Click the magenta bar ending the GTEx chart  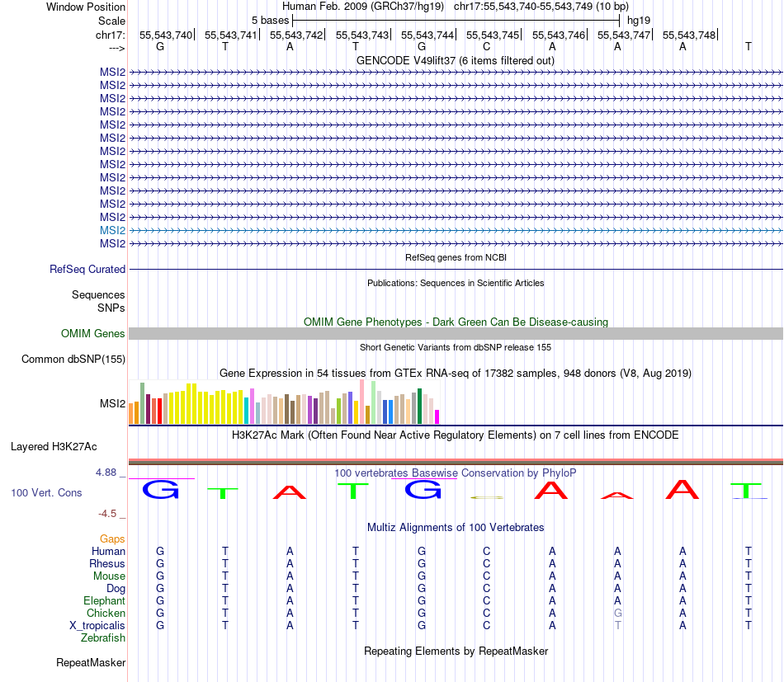coord(437,416)
